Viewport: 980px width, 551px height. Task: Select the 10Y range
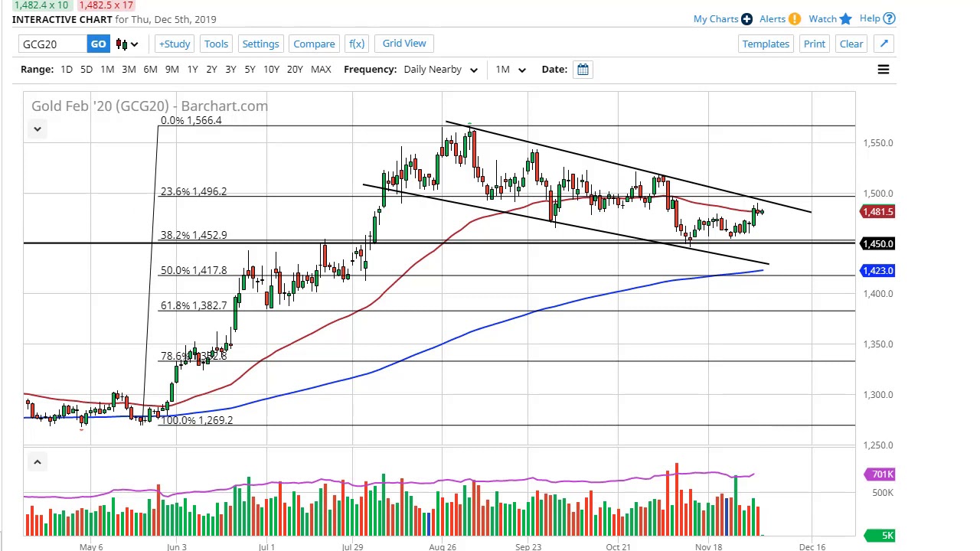click(271, 70)
